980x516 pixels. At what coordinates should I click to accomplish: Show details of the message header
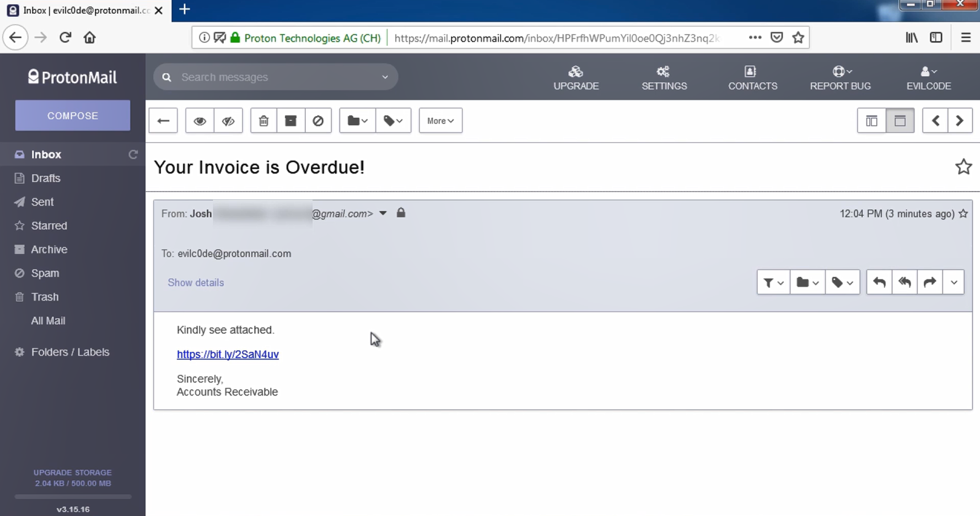pos(196,283)
